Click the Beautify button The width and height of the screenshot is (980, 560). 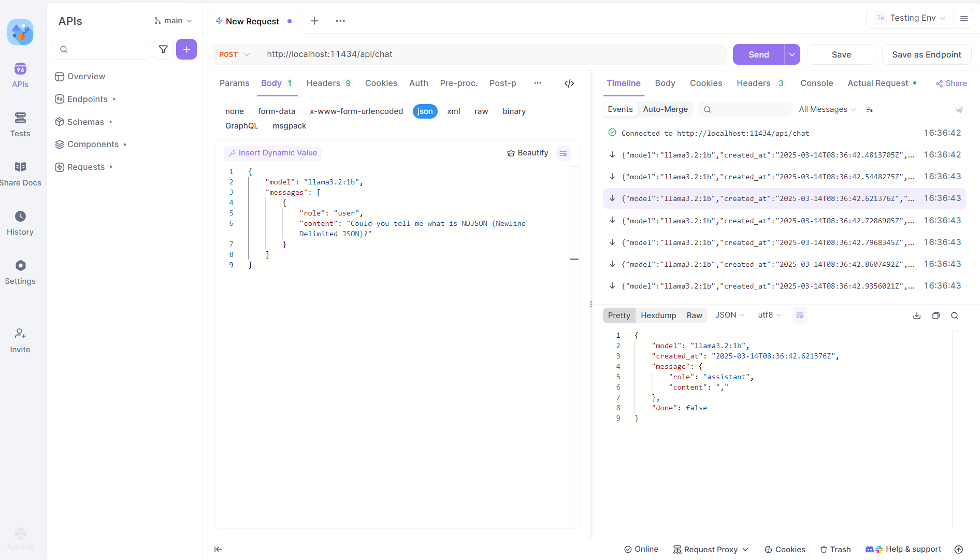click(527, 153)
